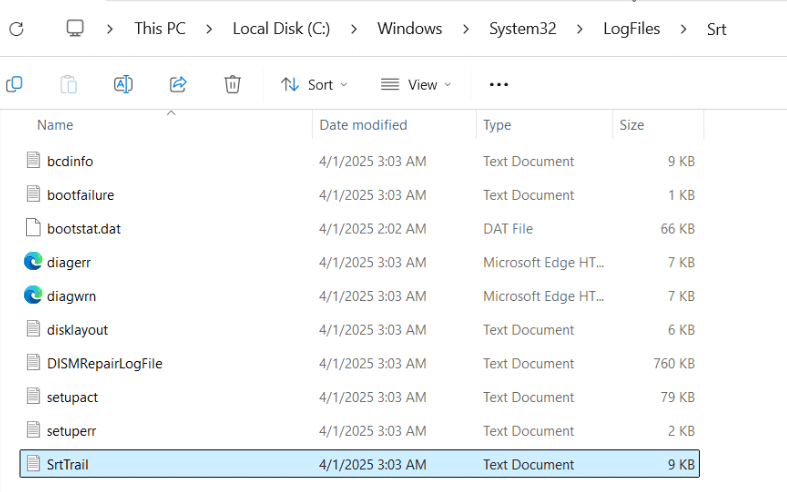787x492 pixels.
Task: Click the DAT File type cell
Action: point(508,228)
